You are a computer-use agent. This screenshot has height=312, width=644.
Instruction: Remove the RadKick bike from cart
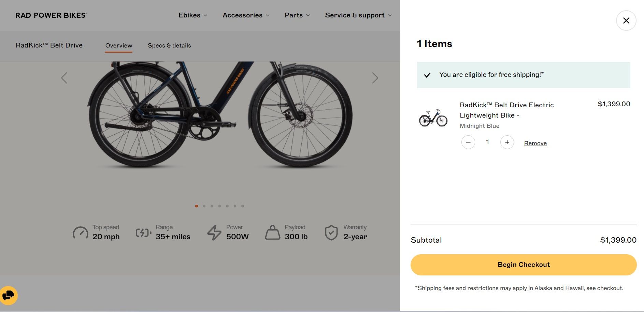(535, 143)
